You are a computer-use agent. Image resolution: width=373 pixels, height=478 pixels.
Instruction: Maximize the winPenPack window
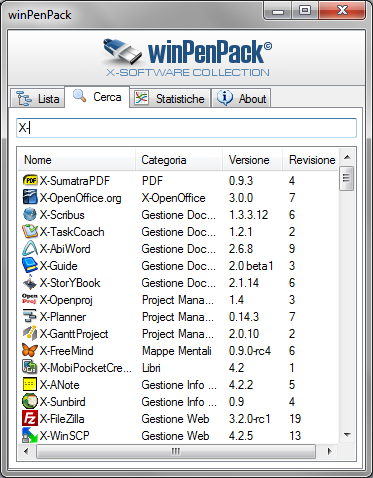pos(305,11)
